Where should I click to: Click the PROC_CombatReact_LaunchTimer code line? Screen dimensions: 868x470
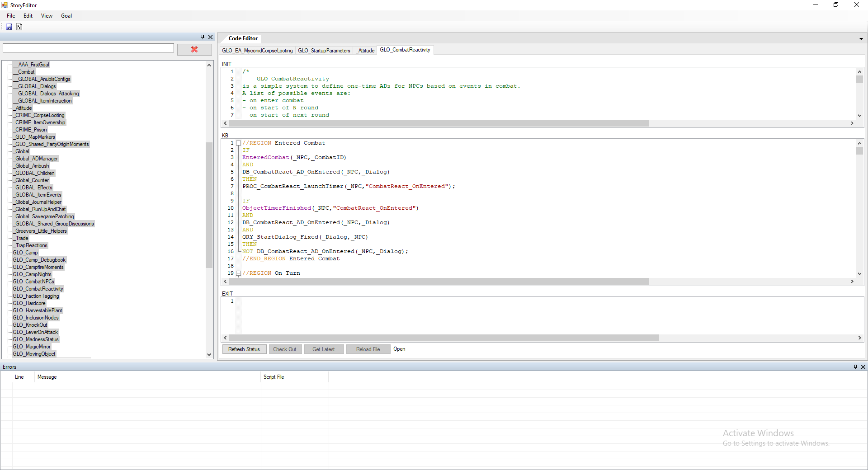coord(349,187)
